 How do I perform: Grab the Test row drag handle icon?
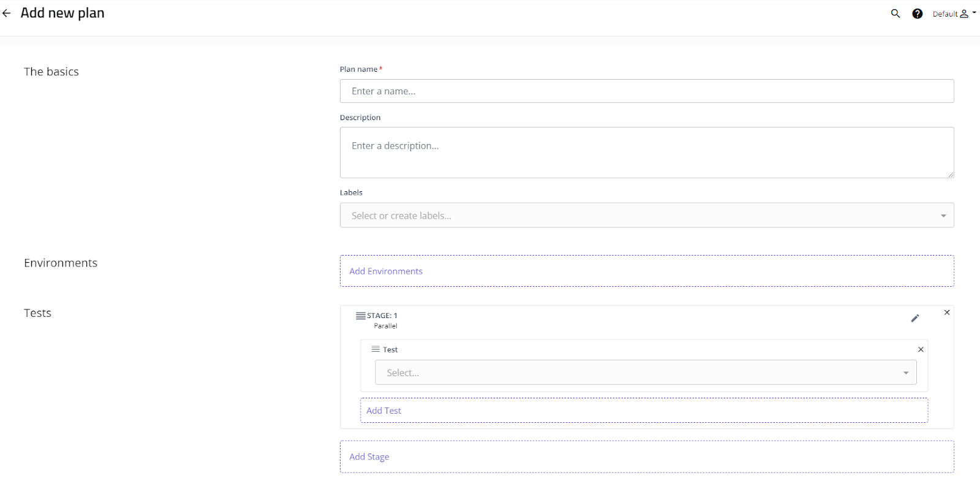point(375,349)
